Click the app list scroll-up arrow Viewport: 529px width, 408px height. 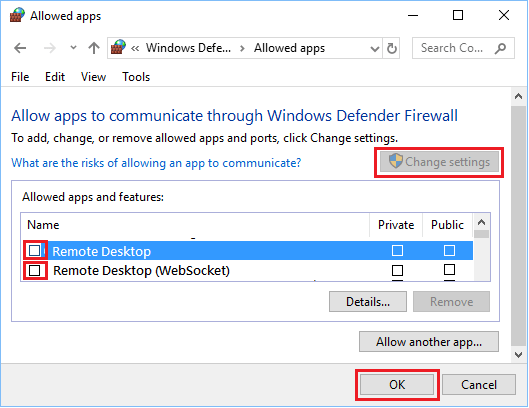click(x=481, y=222)
